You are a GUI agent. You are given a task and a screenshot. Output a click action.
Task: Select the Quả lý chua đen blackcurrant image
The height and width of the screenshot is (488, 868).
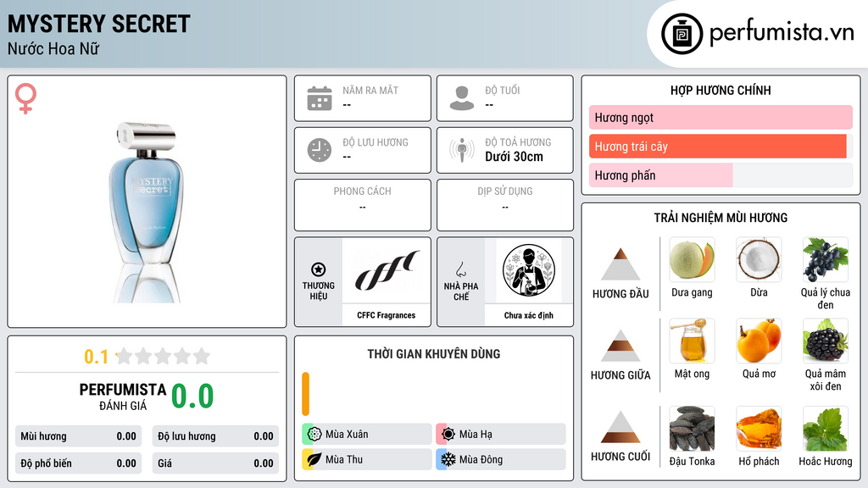click(826, 260)
